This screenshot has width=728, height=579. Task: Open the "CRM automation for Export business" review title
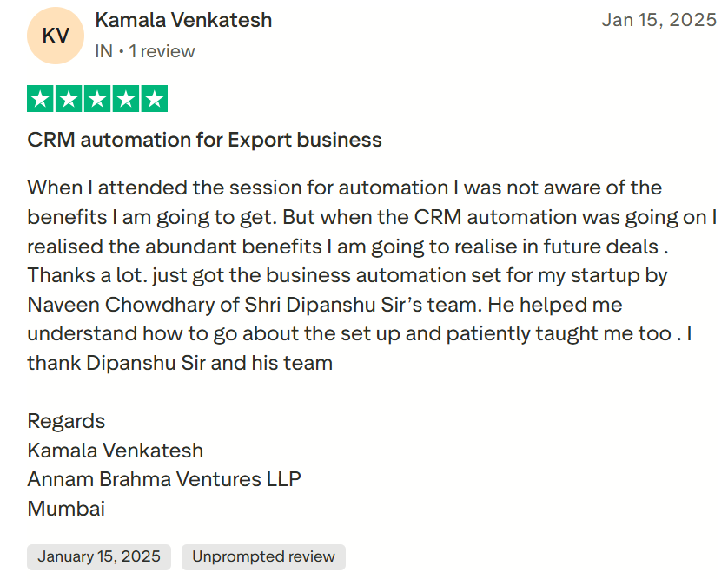pos(204,140)
